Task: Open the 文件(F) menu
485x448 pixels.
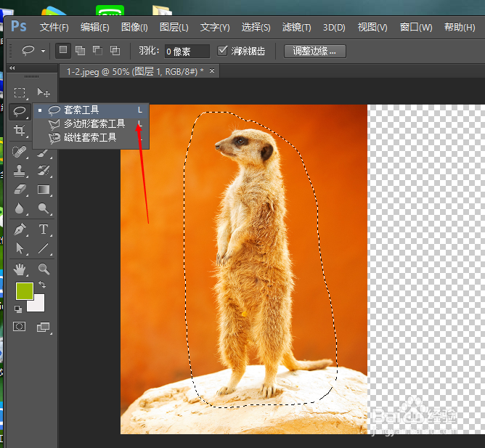Action: (54, 27)
